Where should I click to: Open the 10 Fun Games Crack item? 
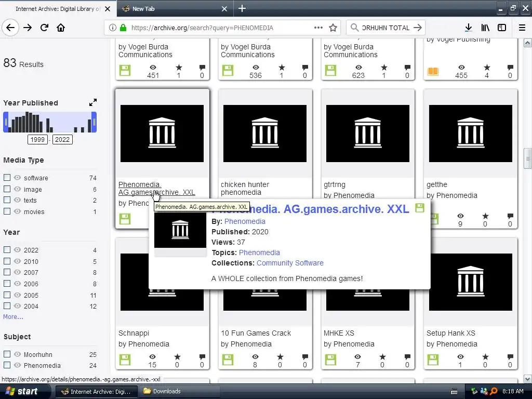[256, 333]
